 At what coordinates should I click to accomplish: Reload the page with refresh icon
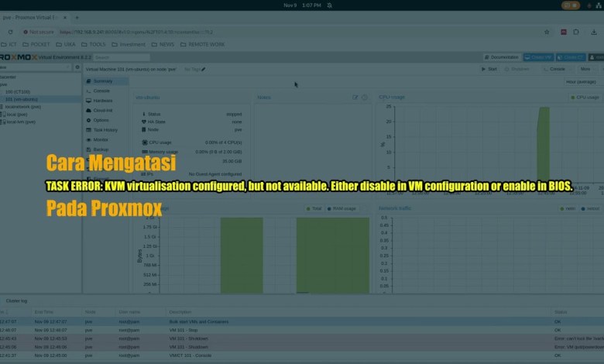(x=10, y=32)
